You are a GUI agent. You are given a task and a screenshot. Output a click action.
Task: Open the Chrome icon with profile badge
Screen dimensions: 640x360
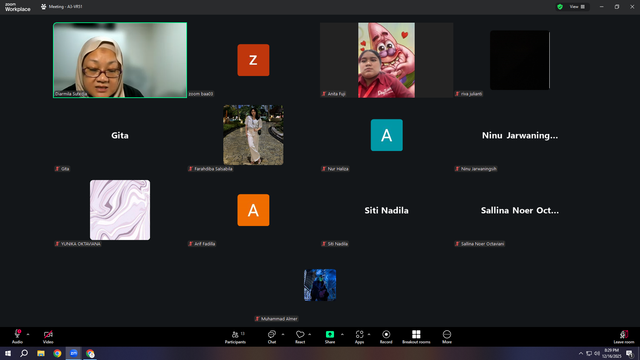(90, 353)
